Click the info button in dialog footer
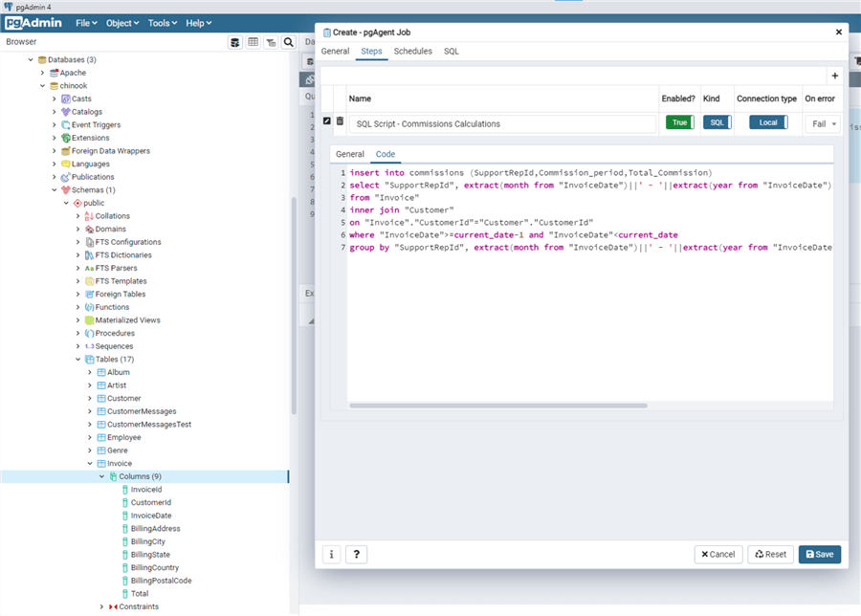This screenshot has width=861, height=616. point(331,554)
